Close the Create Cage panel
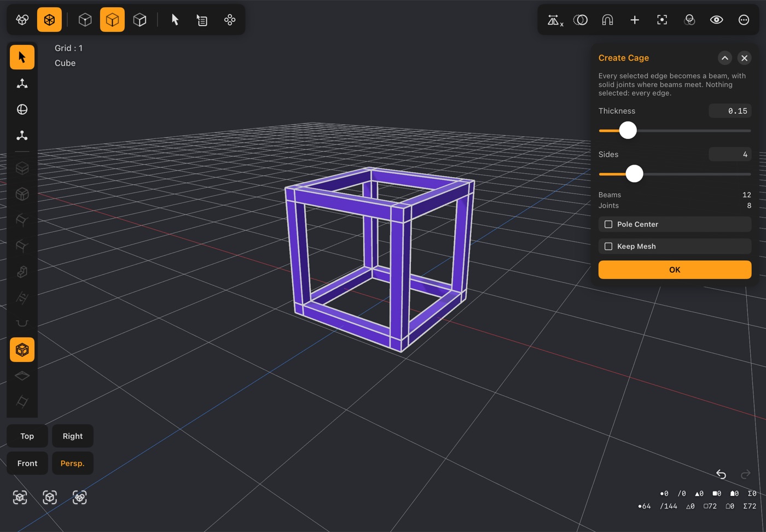This screenshot has height=532, width=766. coord(744,58)
